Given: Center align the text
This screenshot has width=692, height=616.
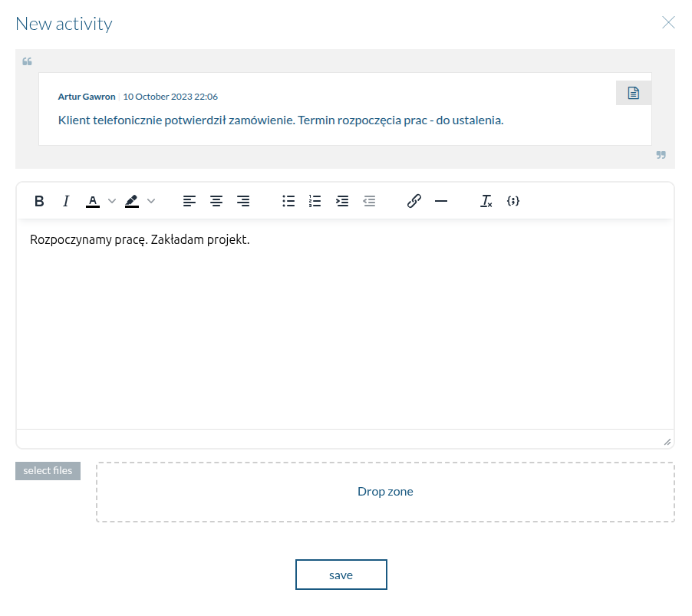Looking at the screenshot, I should click(x=217, y=201).
